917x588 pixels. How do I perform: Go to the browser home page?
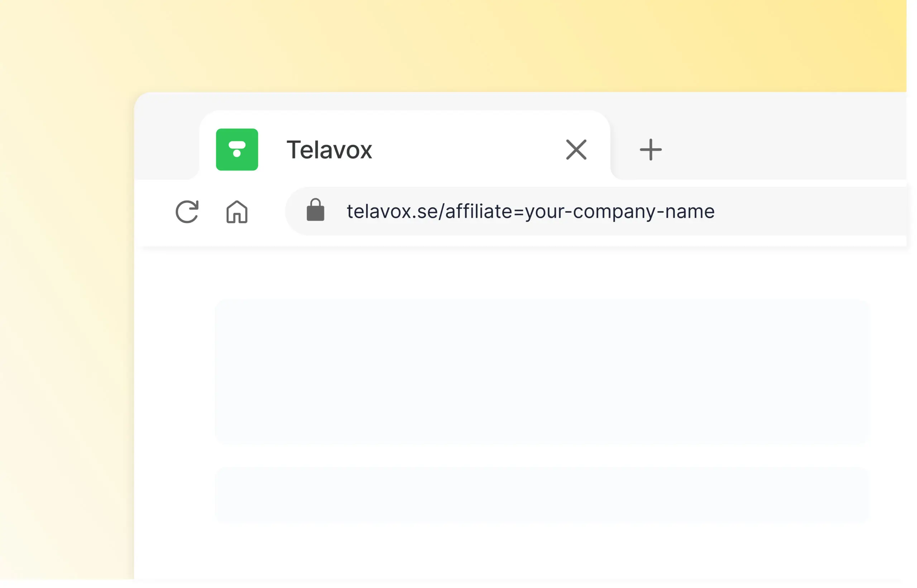tap(237, 212)
